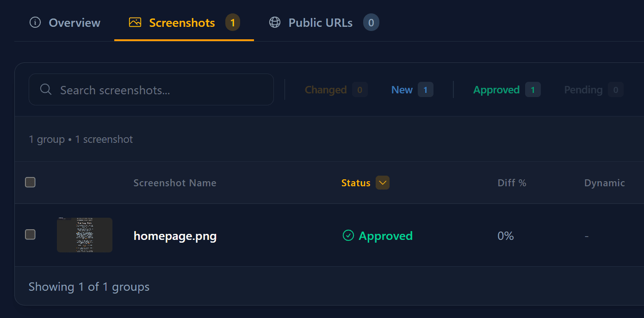Click the homepage.png file name
Screen dimensions: 644x318
click(175, 236)
